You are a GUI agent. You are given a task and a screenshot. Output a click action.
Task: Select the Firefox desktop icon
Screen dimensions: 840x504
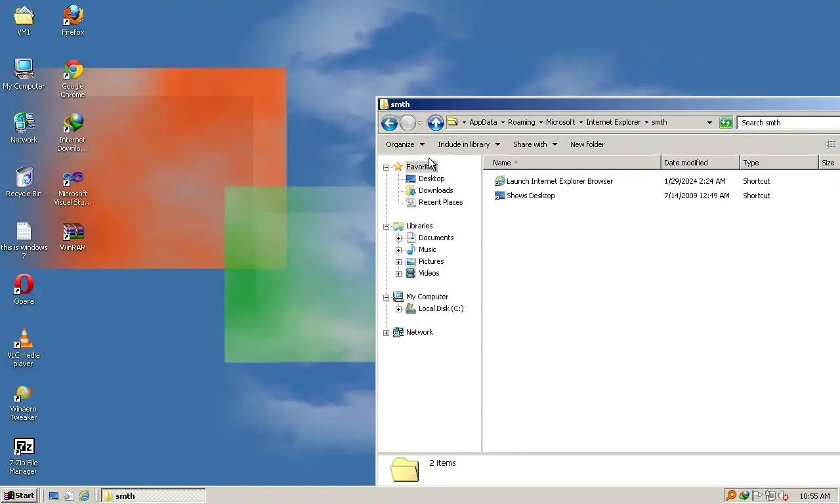[73, 22]
